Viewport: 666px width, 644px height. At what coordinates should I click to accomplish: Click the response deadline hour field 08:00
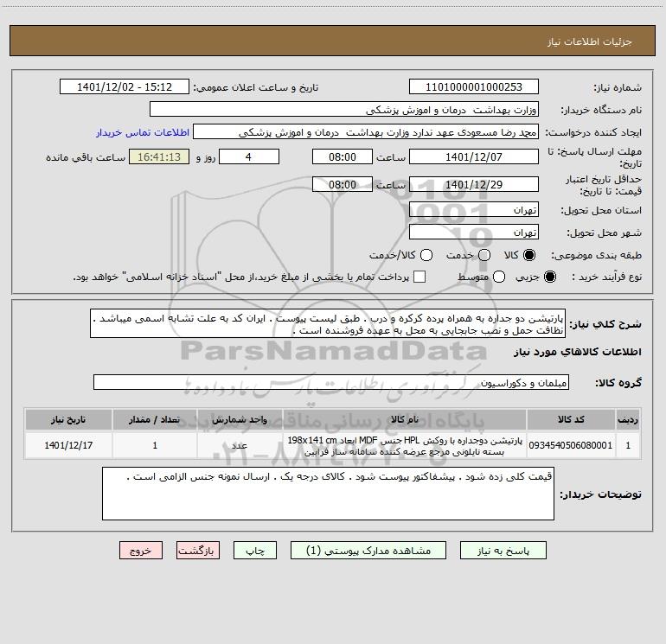(343, 157)
